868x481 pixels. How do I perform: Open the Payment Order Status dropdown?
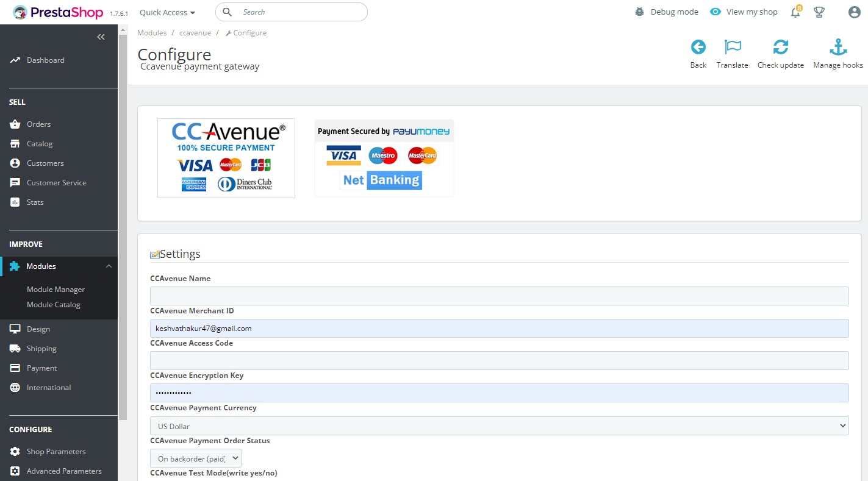click(x=196, y=458)
